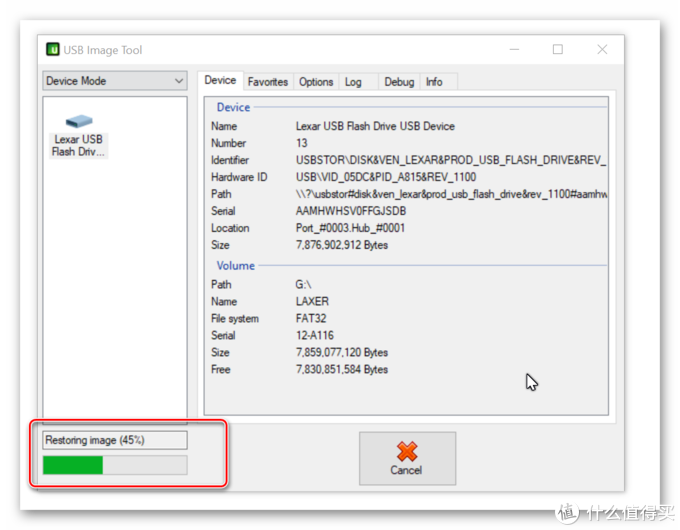Click the 'Identifier' field label
Viewport: 680px width, 530px height.
coord(230,160)
